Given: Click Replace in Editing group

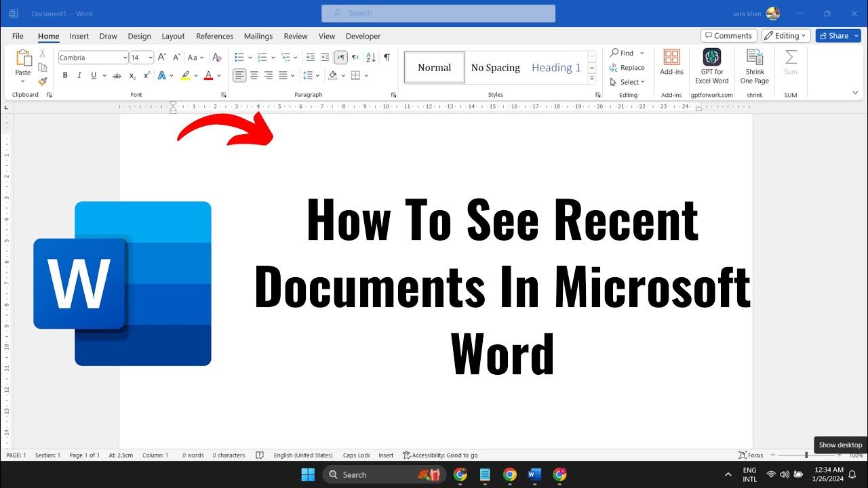Looking at the screenshot, I should click(x=627, y=68).
